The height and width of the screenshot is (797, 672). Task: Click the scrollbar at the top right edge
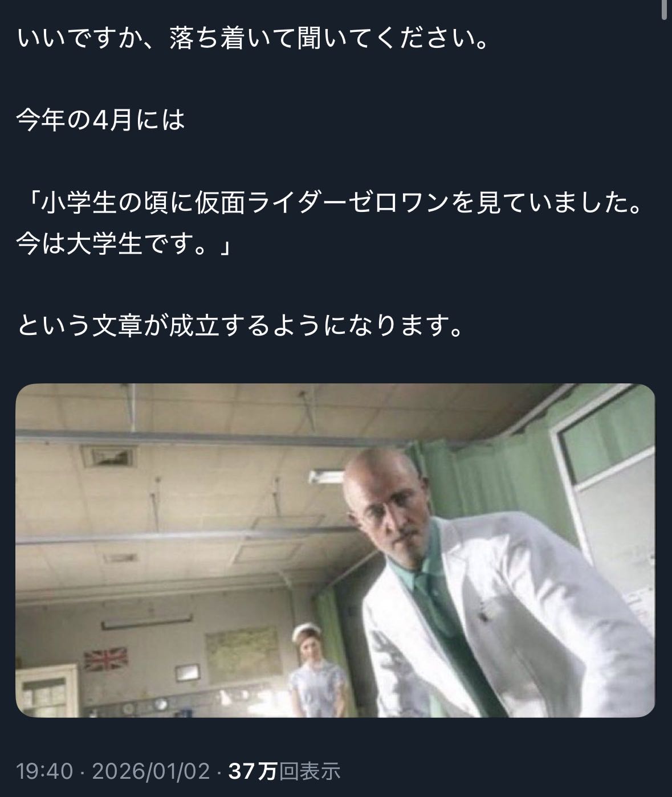click(x=666, y=11)
